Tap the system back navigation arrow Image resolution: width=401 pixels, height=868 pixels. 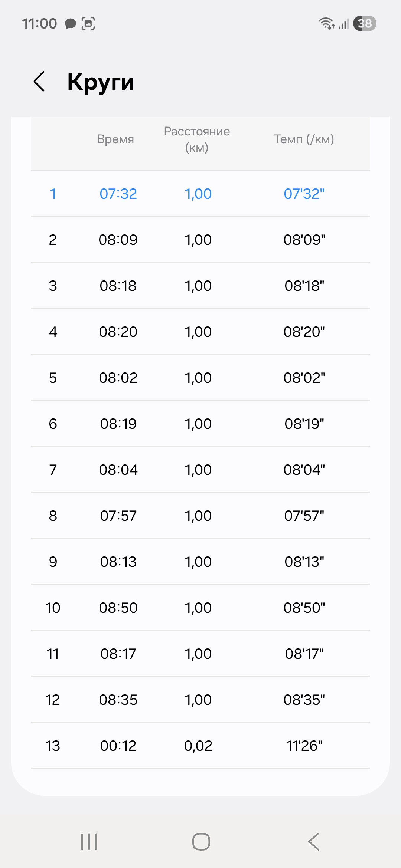(x=314, y=841)
